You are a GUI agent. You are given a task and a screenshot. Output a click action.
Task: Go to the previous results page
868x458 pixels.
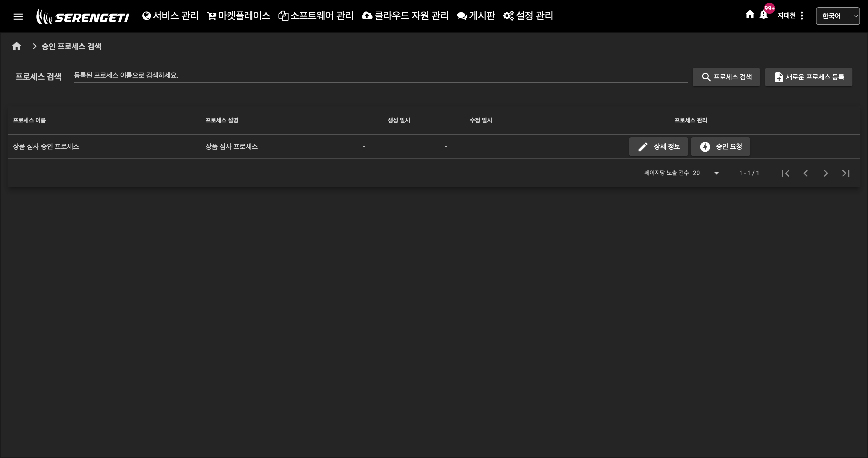pyautogui.click(x=806, y=173)
